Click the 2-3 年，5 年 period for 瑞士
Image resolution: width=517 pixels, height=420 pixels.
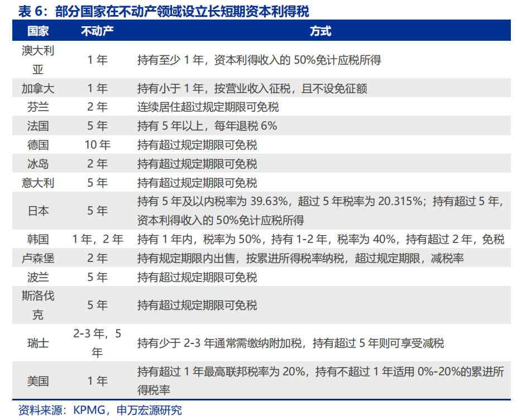[x=97, y=343]
